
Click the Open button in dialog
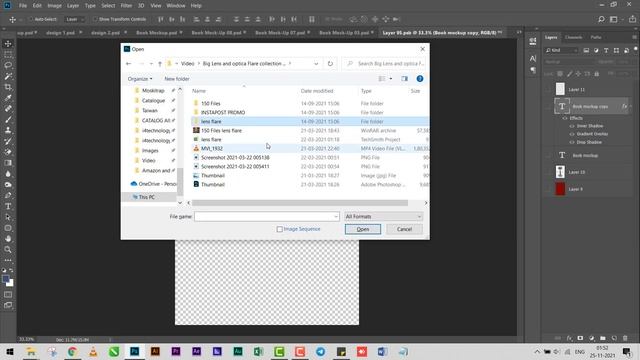coord(363,229)
